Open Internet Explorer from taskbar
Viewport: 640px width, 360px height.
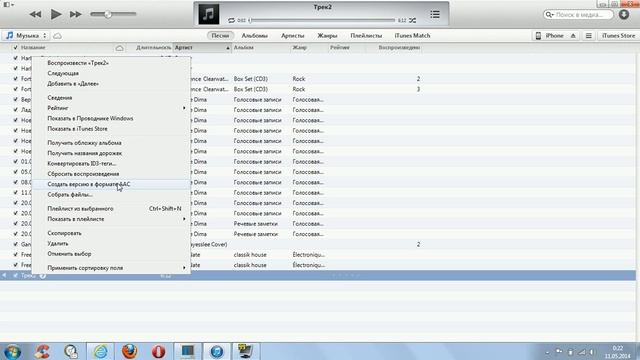(x=100, y=351)
